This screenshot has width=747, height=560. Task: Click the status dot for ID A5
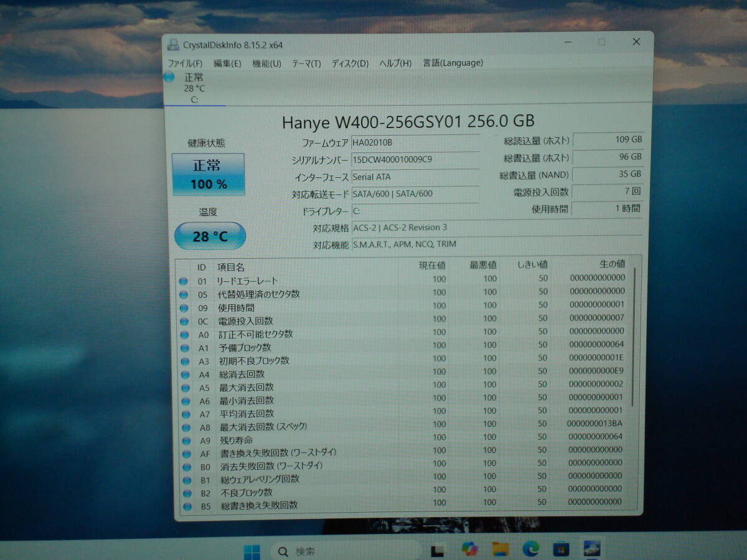[x=186, y=388]
